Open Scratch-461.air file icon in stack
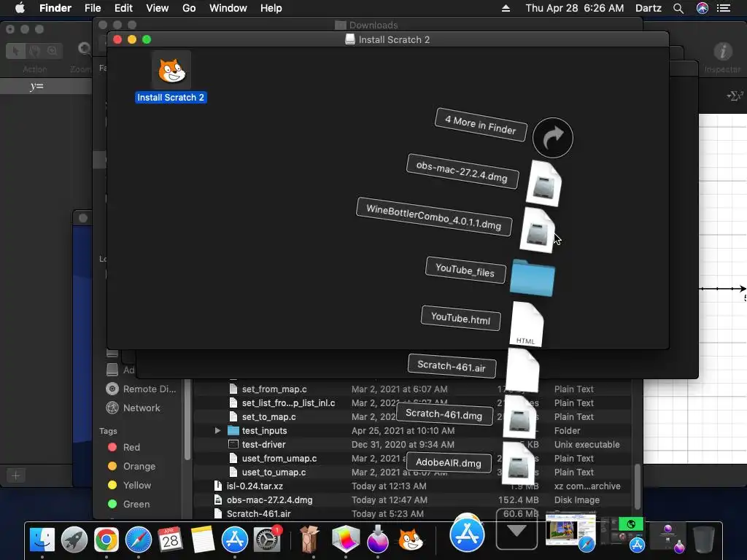The image size is (747, 560). pyautogui.click(x=522, y=370)
